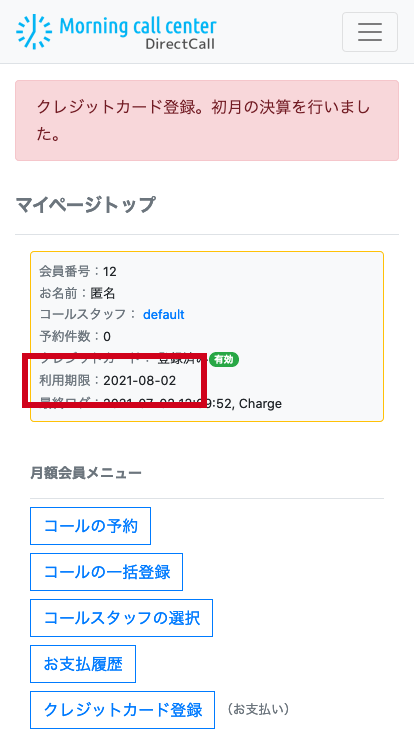Open the hamburger navigation menu
Screen dimensions: 414x736
(x=369, y=32)
